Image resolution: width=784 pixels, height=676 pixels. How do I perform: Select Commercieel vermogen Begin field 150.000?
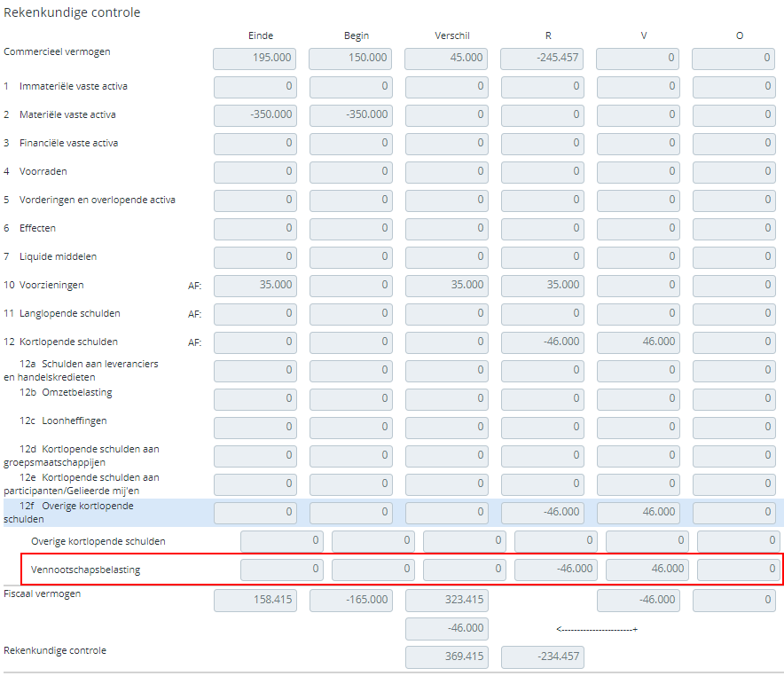[350, 59]
